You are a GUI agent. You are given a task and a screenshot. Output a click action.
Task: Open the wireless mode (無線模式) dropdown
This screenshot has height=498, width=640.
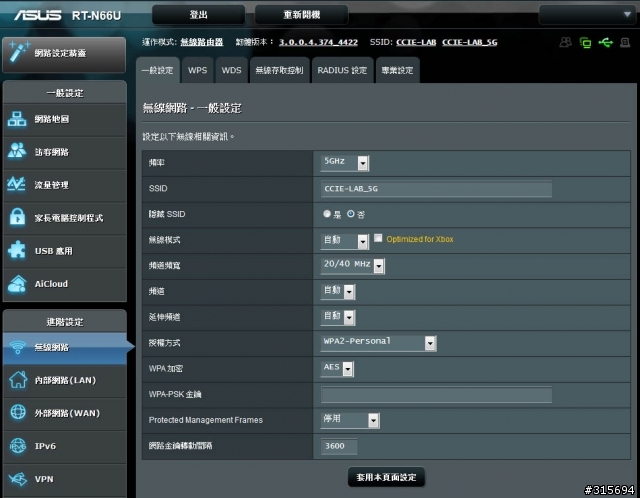pyautogui.click(x=345, y=241)
